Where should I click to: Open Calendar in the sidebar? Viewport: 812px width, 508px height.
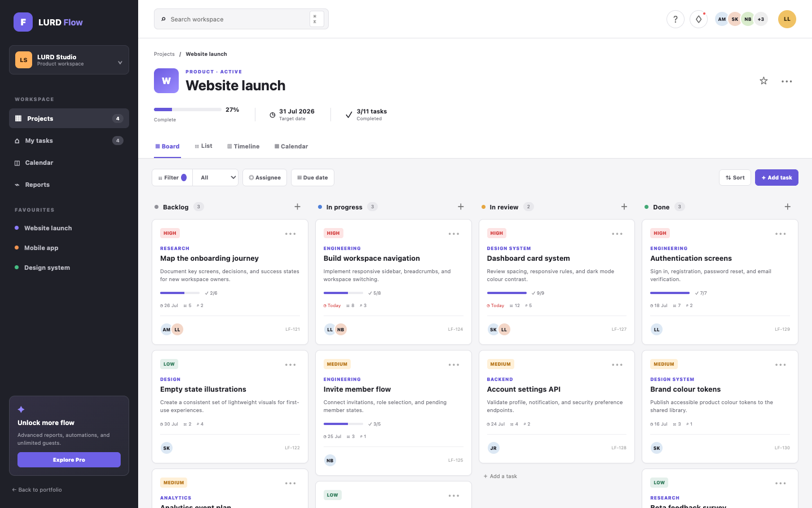point(69,163)
